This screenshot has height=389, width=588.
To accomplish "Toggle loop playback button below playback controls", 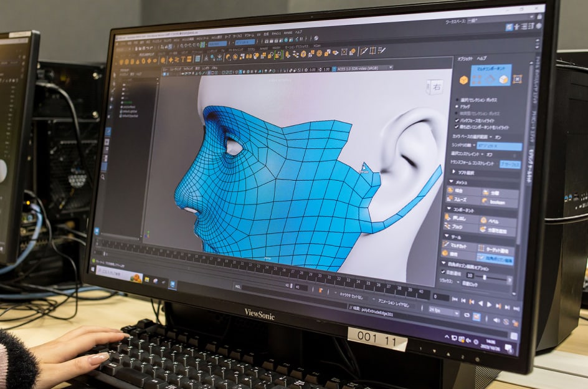I will 467,315.
